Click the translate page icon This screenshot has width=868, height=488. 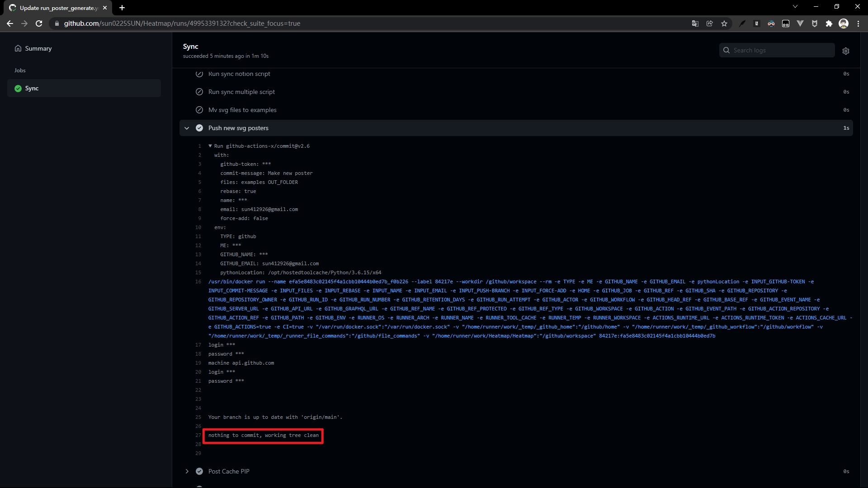tap(695, 23)
